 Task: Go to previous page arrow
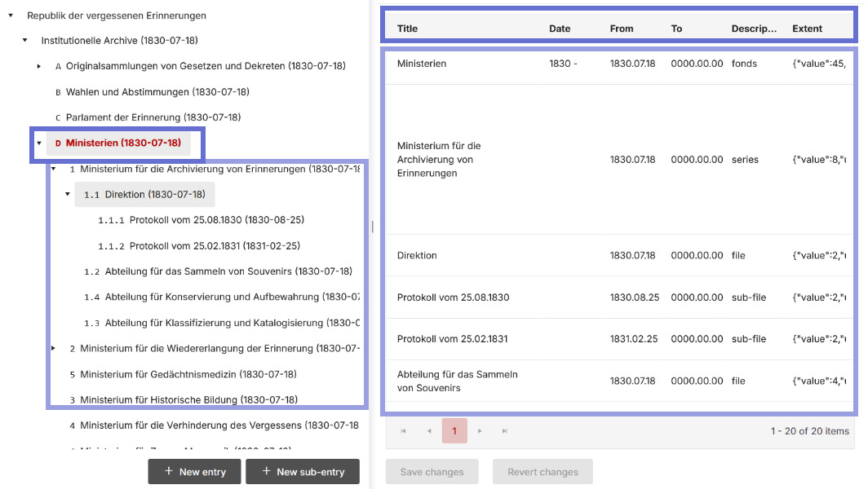[429, 431]
